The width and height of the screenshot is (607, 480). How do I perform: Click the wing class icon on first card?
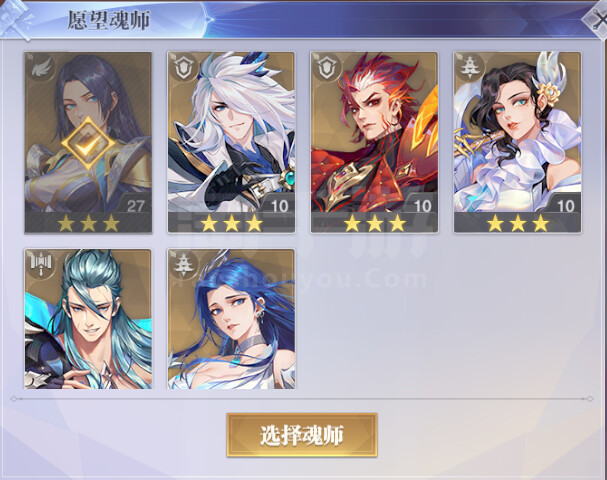click(x=42, y=70)
